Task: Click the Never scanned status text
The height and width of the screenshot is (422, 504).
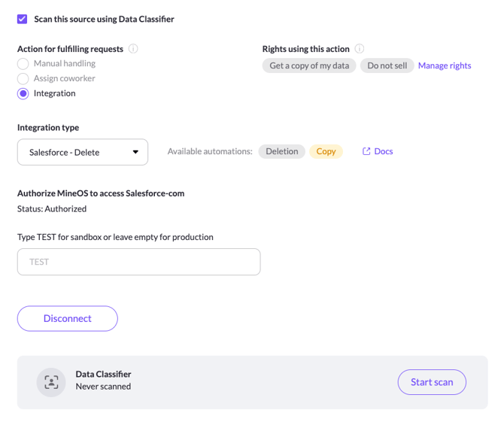Action: pyautogui.click(x=103, y=387)
